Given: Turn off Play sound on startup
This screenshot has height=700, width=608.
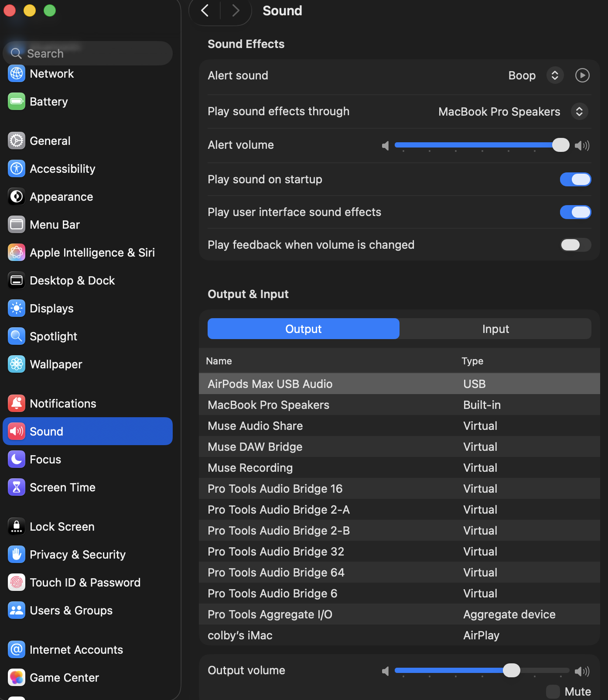Looking at the screenshot, I should [x=575, y=179].
